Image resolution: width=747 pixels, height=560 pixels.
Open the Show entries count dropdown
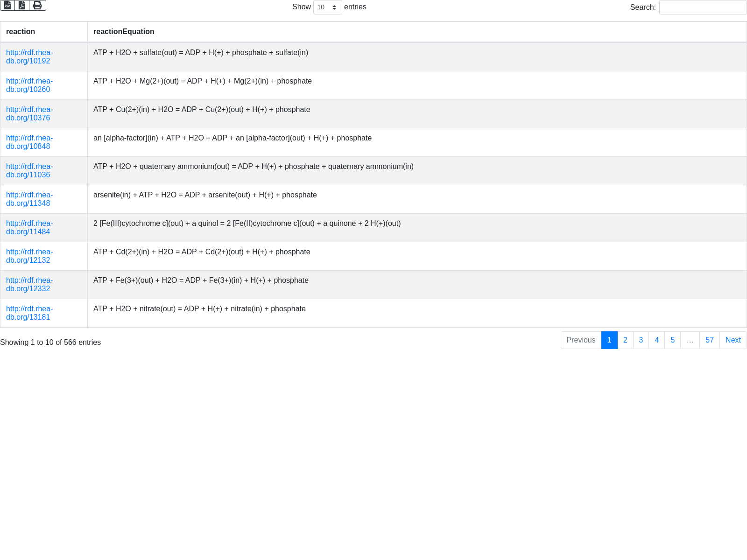point(327,7)
